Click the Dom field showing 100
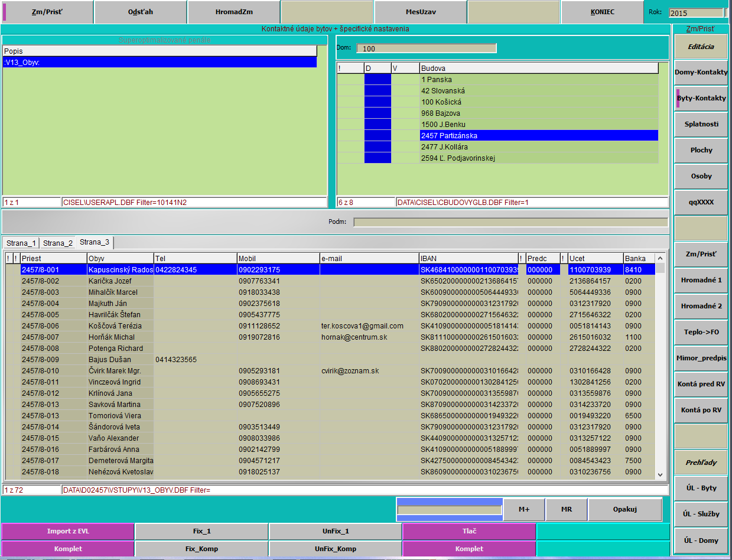This screenshot has width=732, height=560. 427,48
